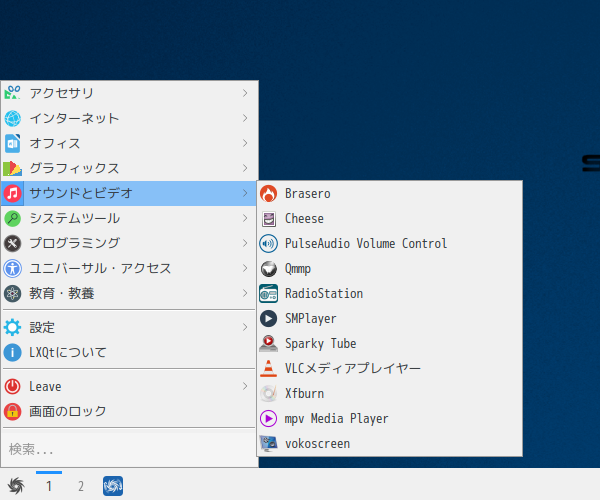Click the グラフィックス category icon
Screen dimensions: 600x500
tap(13, 168)
